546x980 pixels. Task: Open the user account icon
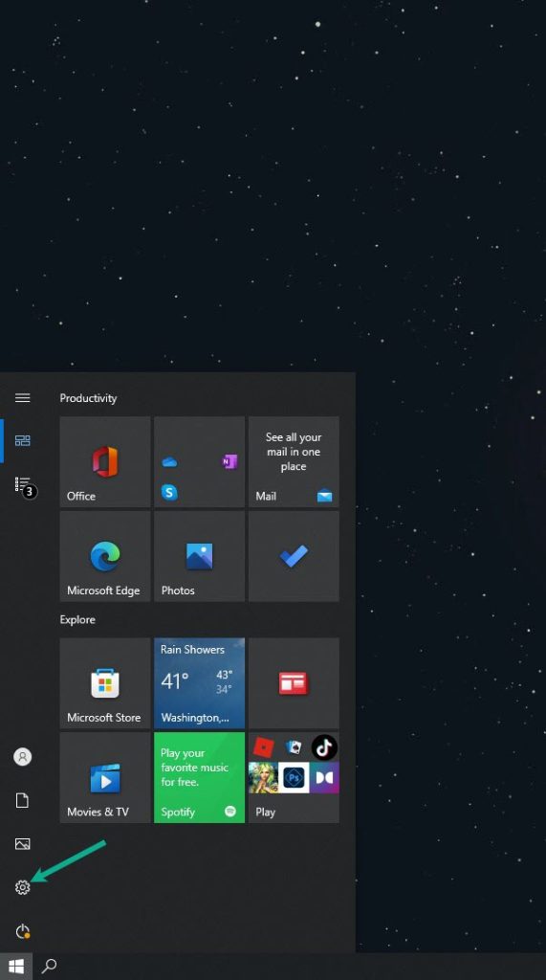[x=23, y=757]
